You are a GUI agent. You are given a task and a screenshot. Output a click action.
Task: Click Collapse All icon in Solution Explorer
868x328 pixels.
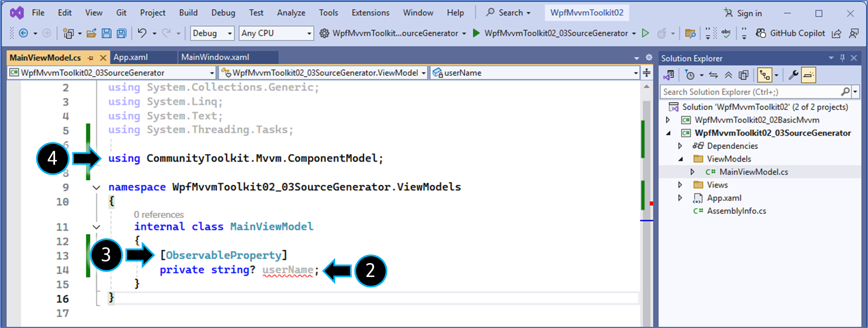[728, 75]
